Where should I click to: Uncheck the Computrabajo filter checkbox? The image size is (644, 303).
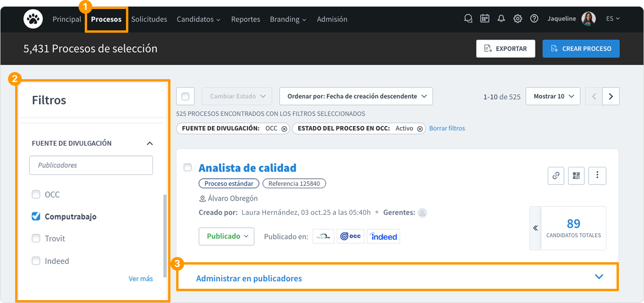click(36, 216)
